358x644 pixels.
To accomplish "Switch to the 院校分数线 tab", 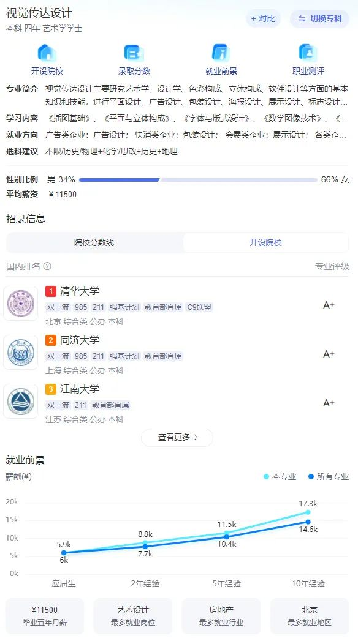I will 94,242.
